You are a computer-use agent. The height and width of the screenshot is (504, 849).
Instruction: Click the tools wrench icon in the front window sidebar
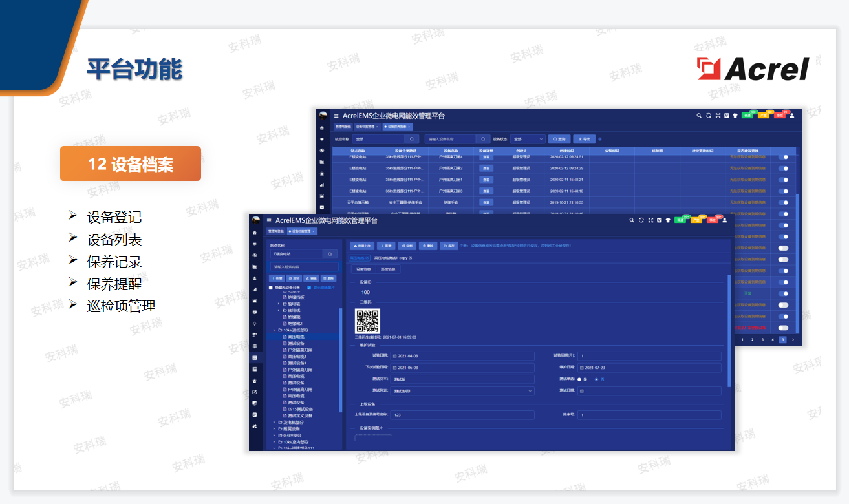[x=255, y=426]
